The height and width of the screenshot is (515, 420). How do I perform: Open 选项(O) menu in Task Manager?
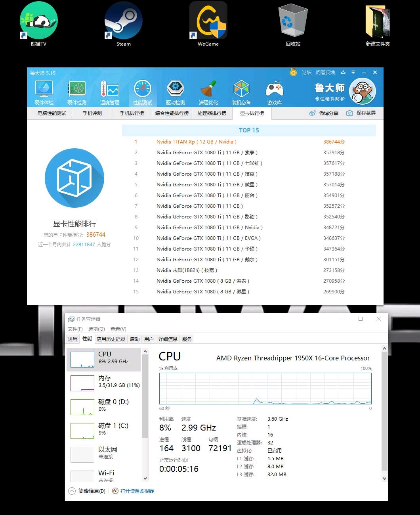[96, 329]
